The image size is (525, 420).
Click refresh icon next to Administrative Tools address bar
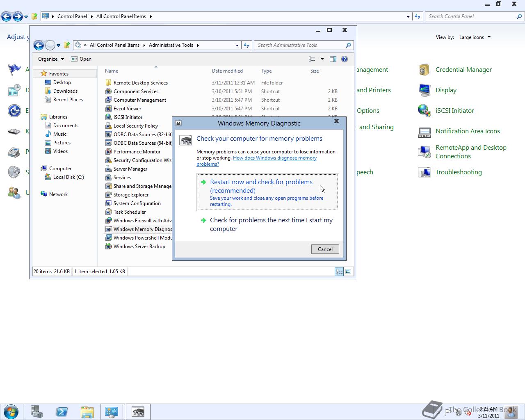[247, 45]
